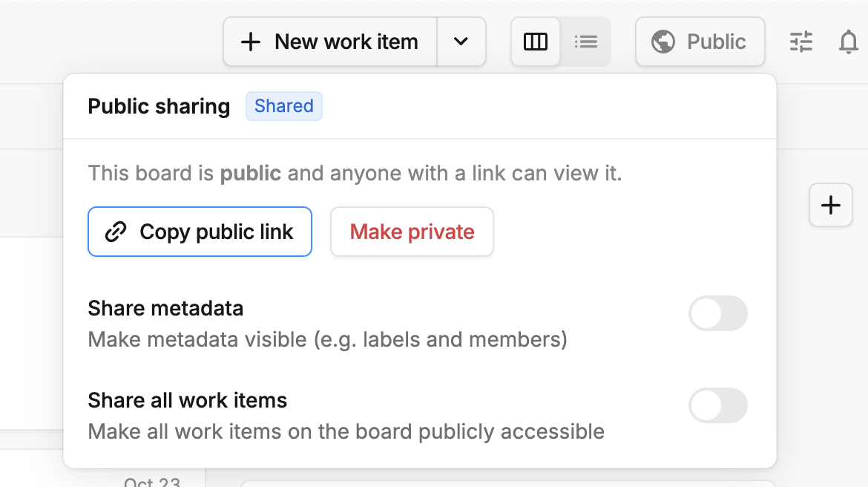Click globe icon on Public button
The width and height of the screenshot is (868, 487).
coord(662,42)
